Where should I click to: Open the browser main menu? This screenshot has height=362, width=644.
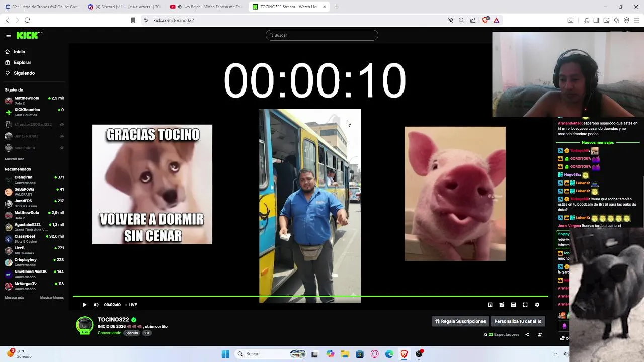(x=636, y=20)
